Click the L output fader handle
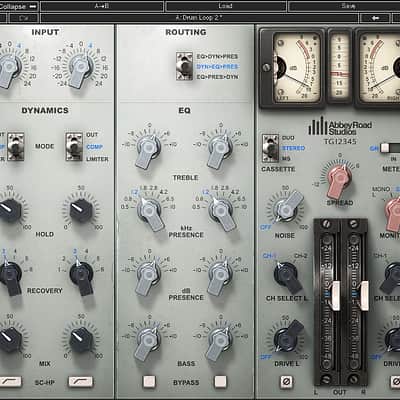 (x=335, y=295)
